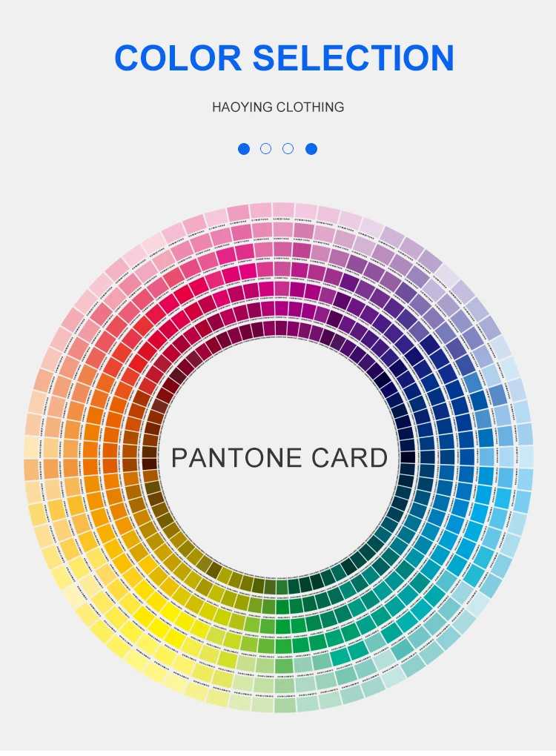The image size is (556, 756).
Task: Click the HAOYING CLOTHING subtitle
Action: [x=278, y=107]
